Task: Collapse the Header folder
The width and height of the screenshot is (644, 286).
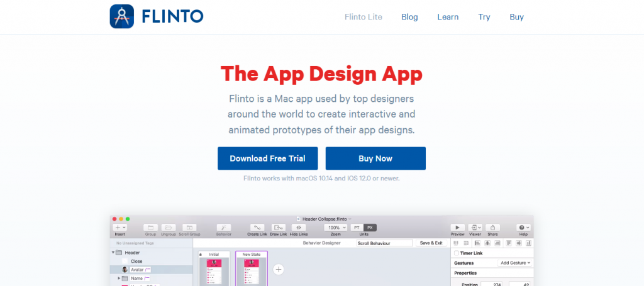Action: coord(113,253)
